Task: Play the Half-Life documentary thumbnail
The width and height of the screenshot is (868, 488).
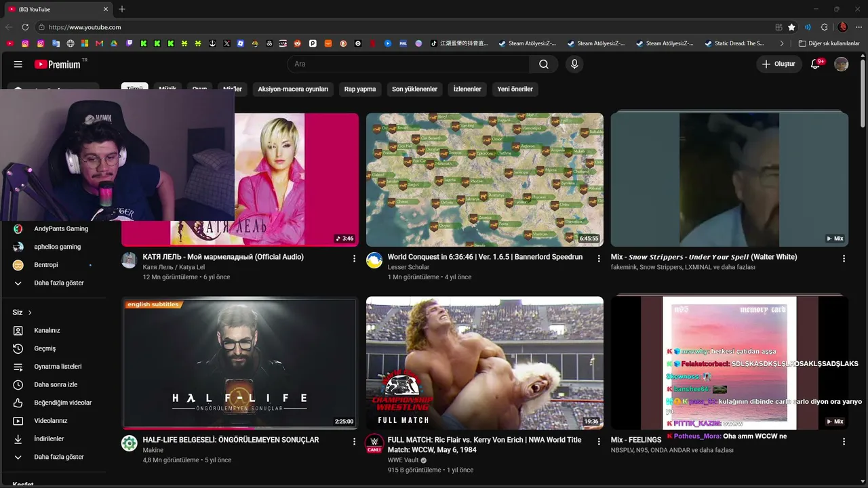Action: tap(240, 363)
